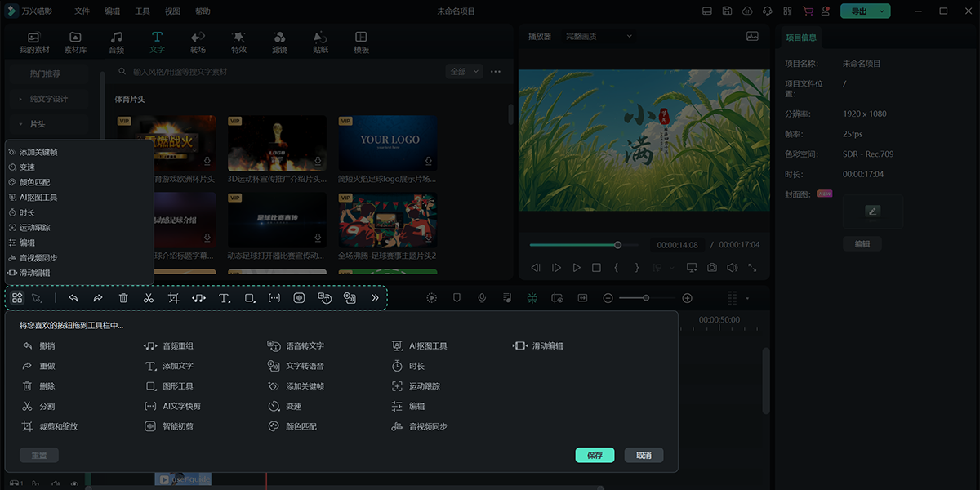The height and width of the screenshot is (490, 980).
Task: Expand the 纯文字设计 category
Action: coord(49,99)
